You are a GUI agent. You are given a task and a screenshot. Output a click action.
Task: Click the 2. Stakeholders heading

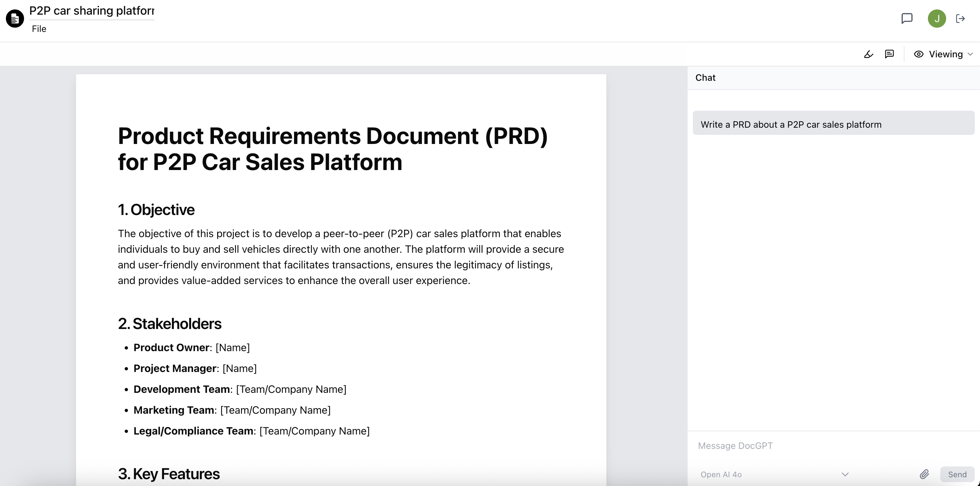click(x=170, y=323)
